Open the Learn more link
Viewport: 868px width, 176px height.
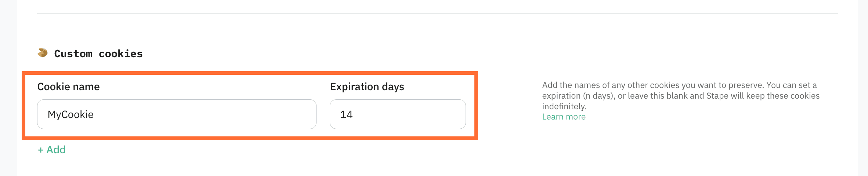[x=564, y=117]
